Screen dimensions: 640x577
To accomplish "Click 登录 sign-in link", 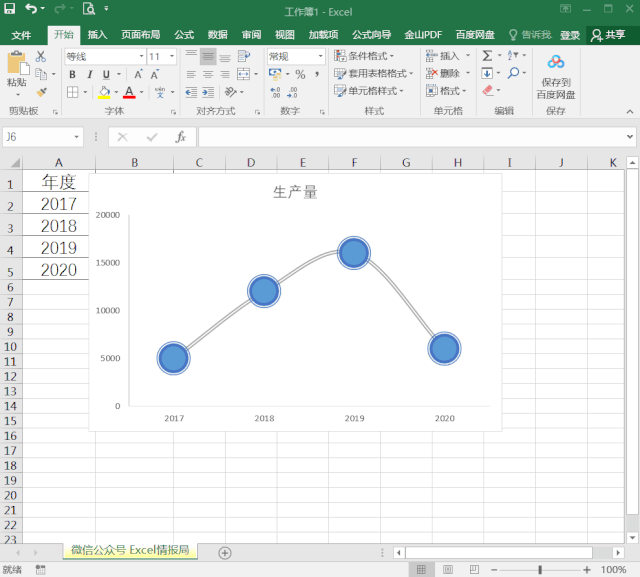I will pyautogui.click(x=570, y=36).
